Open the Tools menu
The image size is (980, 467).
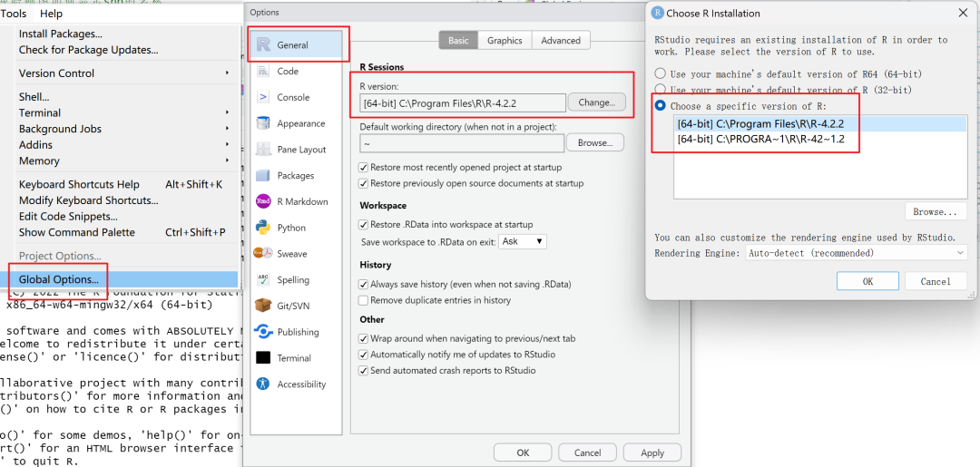[x=13, y=13]
